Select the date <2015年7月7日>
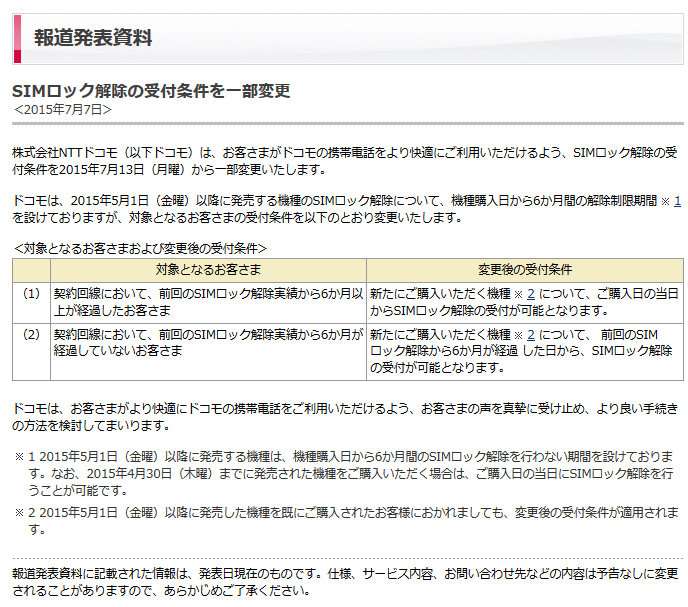The image size is (688, 607). point(62,110)
